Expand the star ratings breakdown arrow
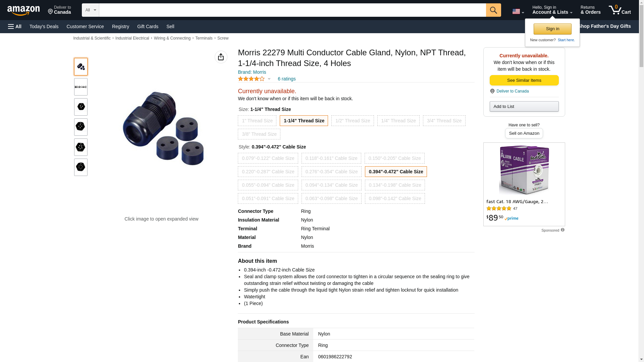The width and height of the screenshot is (644, 362). (269, 79)
